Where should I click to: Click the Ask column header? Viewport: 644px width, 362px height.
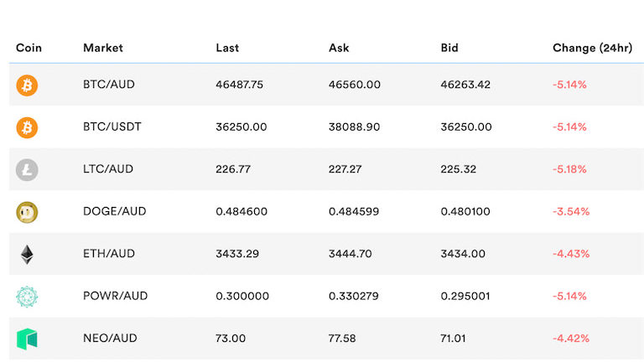339,48
